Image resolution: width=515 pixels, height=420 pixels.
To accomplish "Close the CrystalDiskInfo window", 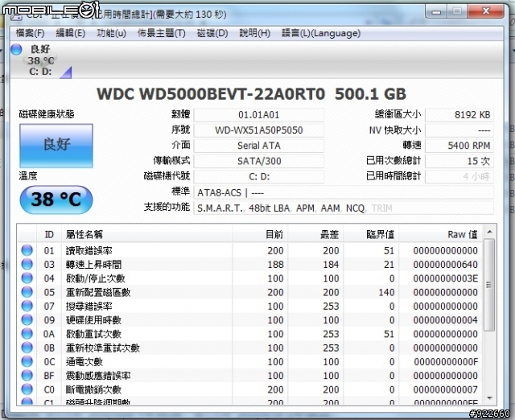I will coord(486,11).
